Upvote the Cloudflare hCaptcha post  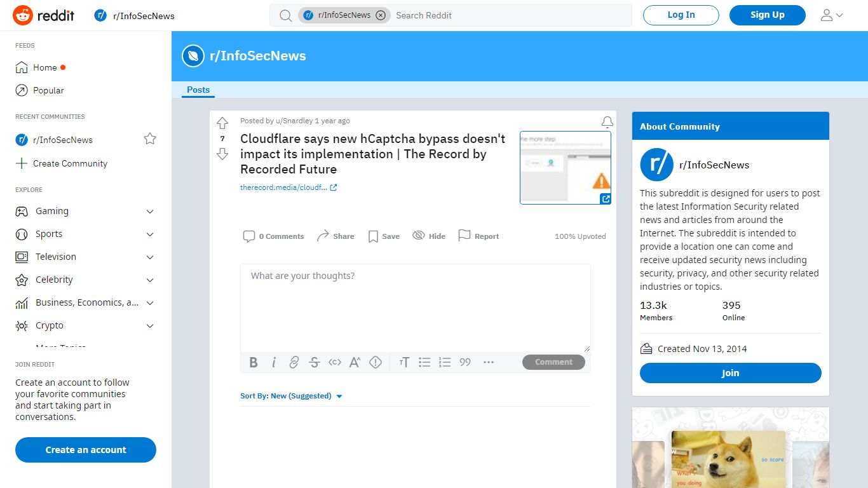[x=222, y=123]
